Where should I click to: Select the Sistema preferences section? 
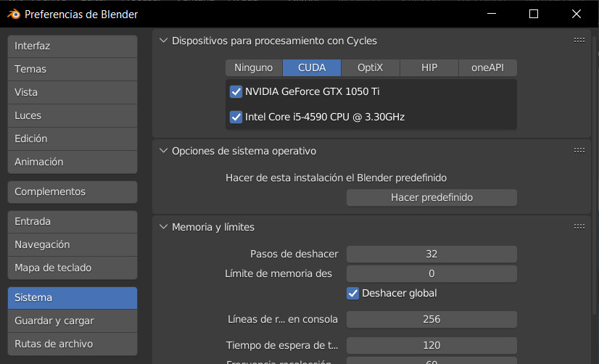73,297
